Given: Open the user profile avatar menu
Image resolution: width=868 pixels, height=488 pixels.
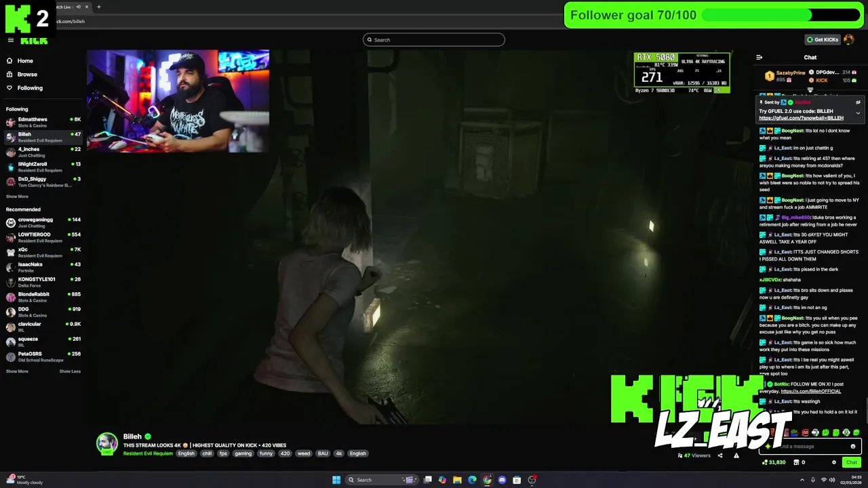Looking at the screenshot, I should 850,39.
